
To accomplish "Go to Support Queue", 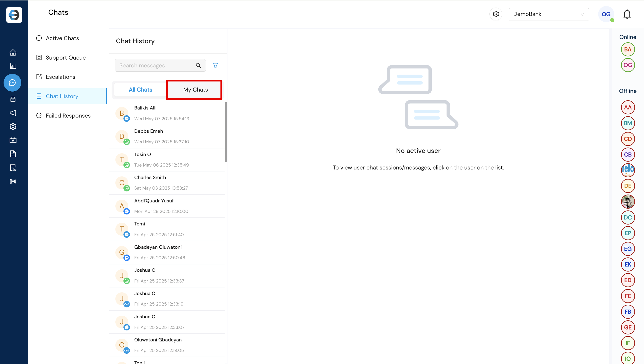I will tap(66, 58).
